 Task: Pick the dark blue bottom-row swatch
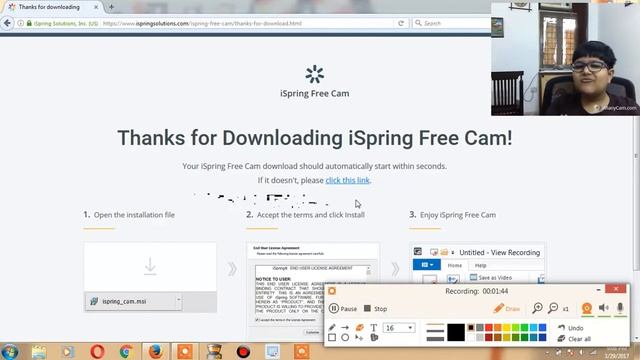[542, 337]
